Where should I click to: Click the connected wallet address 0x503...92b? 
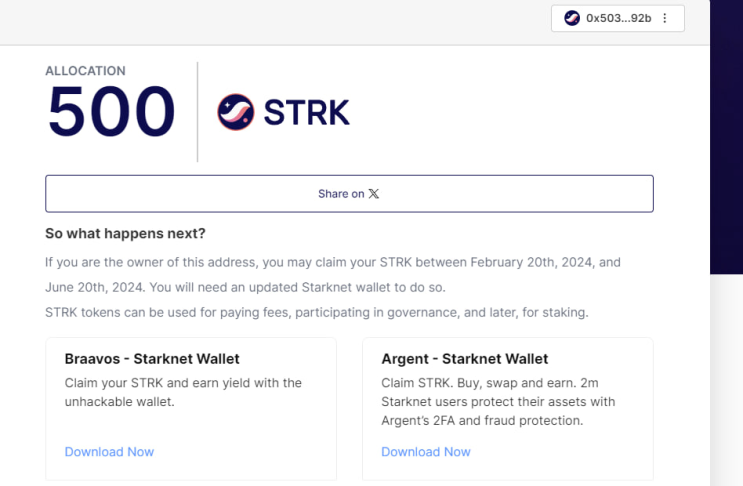click(x=619, y=18)
